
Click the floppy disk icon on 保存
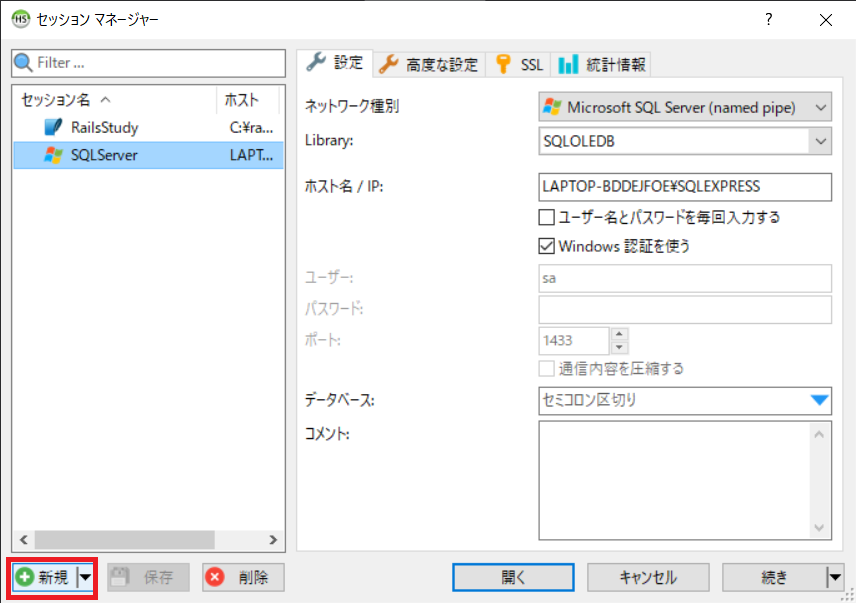120,577
